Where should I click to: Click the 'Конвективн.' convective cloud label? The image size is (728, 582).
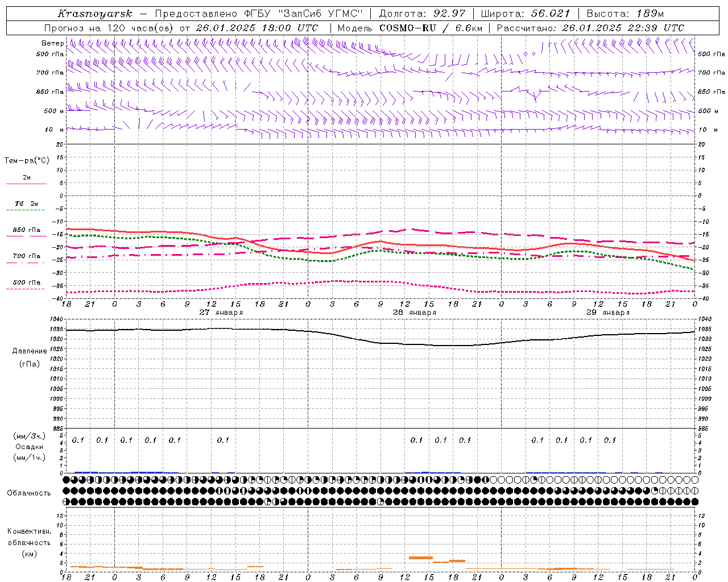[29, 531]
